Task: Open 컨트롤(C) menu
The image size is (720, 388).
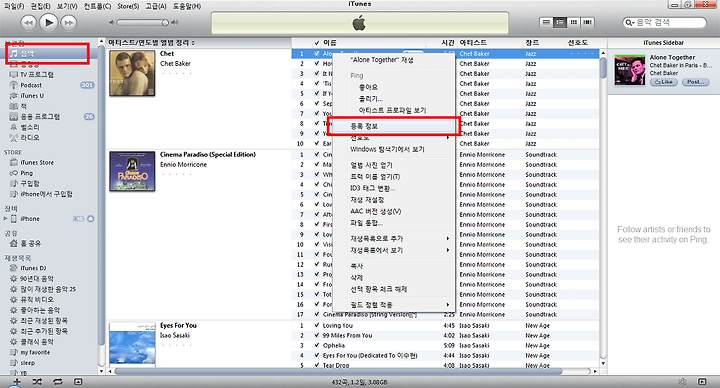Action: pos(97,6)
